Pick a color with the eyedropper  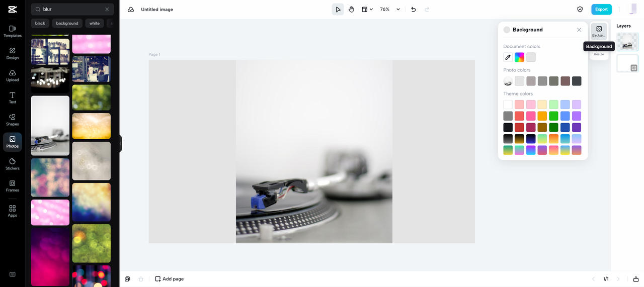click(508, 57)
